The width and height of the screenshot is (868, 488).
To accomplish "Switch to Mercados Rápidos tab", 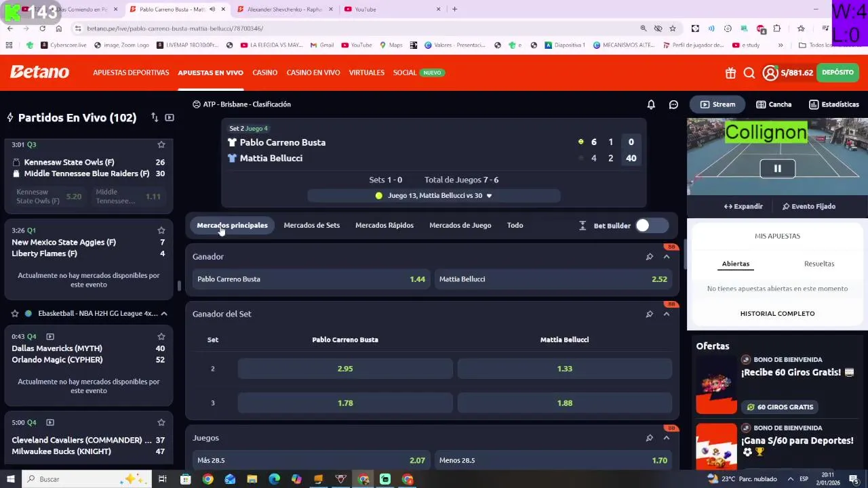I will [x=384, y=226].
